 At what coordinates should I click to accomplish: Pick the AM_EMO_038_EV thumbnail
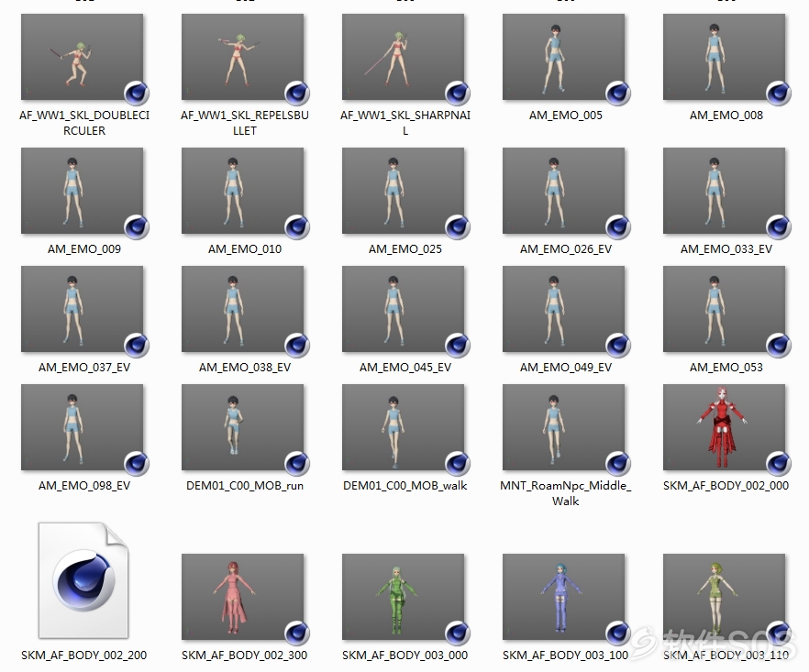click(242, 309)
